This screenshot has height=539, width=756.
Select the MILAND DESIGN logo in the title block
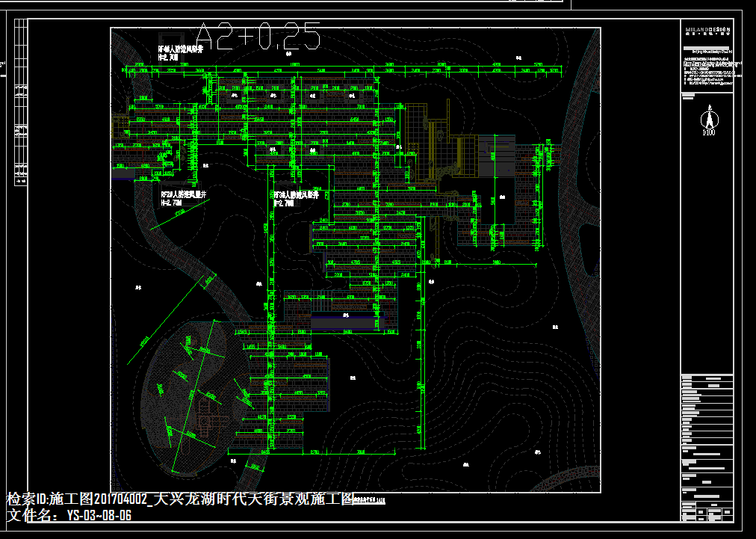point(707,32)
